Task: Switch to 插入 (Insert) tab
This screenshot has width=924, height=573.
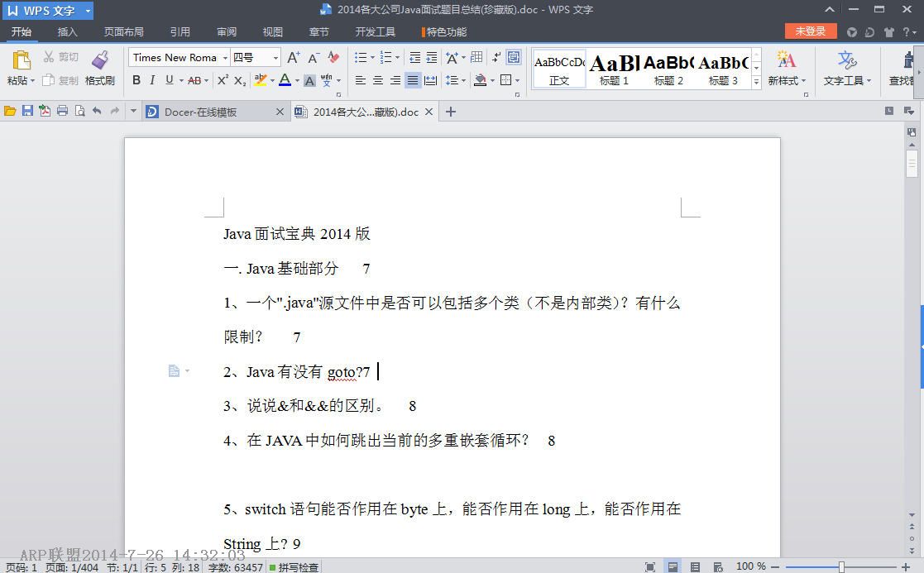Action: pyautogui.click(x=67, y=31)
